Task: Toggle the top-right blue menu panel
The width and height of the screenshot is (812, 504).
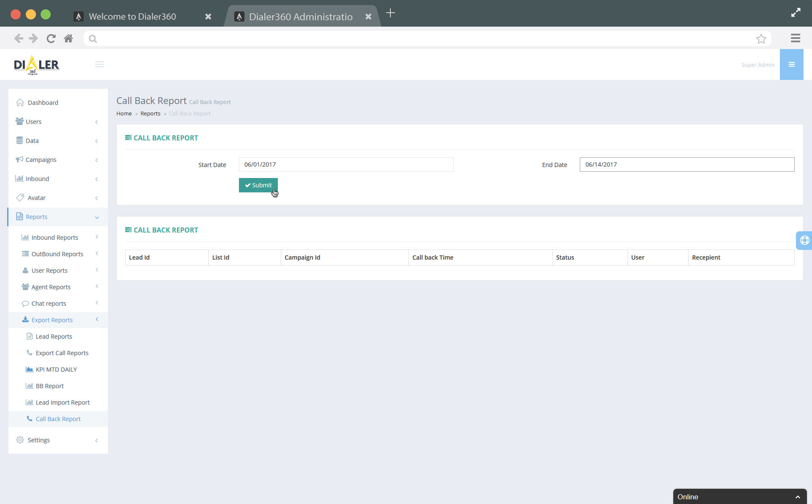Action: tap(792, 64)
